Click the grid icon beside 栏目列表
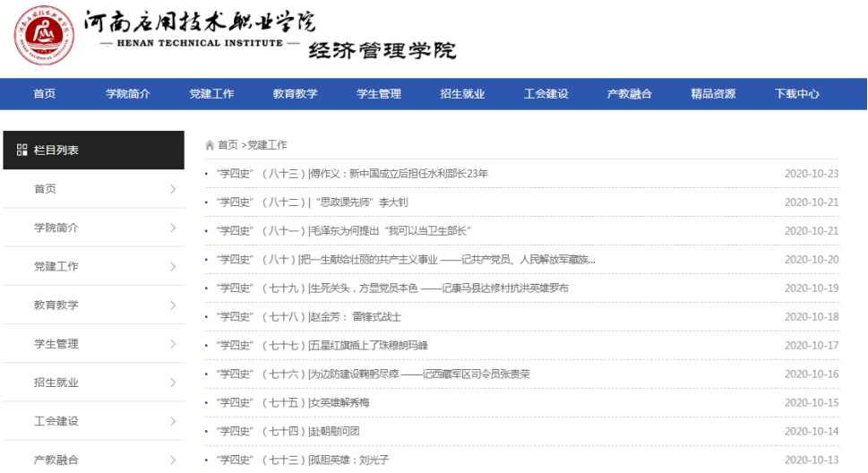This screenshot has width=868, height=473. 21,150
